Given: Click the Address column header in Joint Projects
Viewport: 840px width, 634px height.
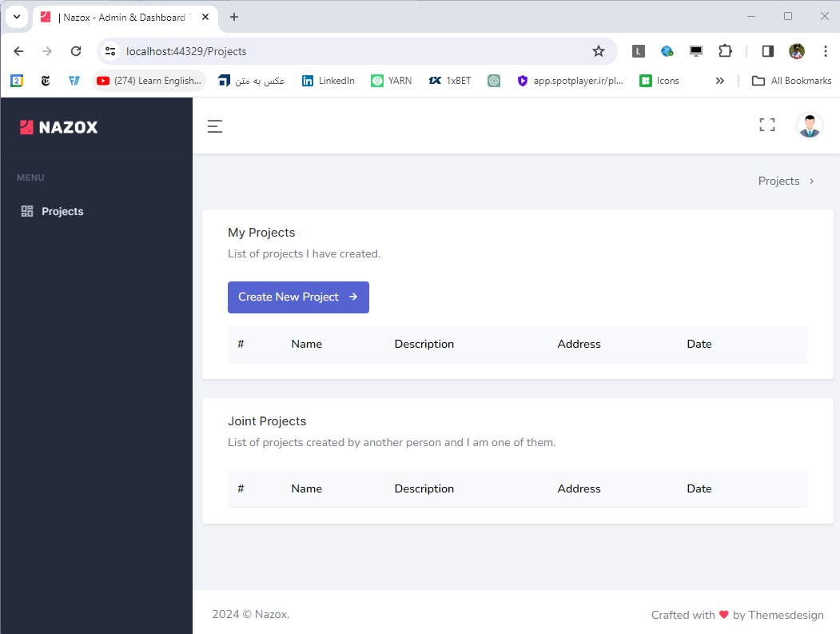Looking at the screenshot, I should click(579, 488).
